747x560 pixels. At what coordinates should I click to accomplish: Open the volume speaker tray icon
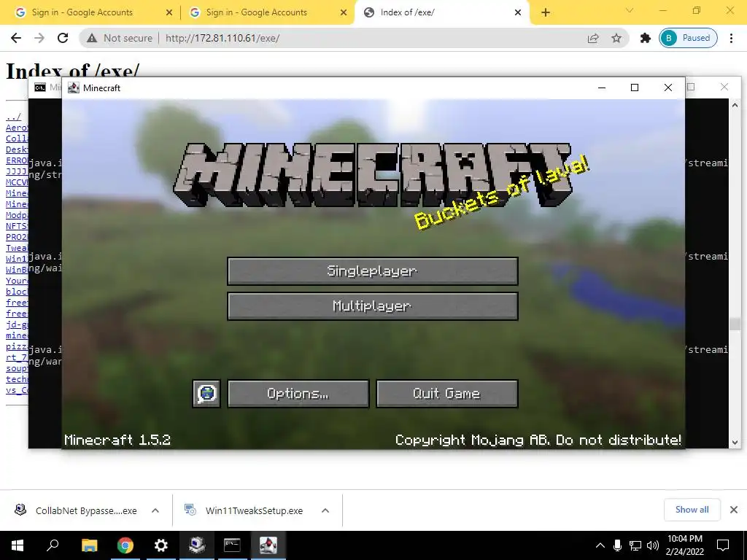pos(653,545)
